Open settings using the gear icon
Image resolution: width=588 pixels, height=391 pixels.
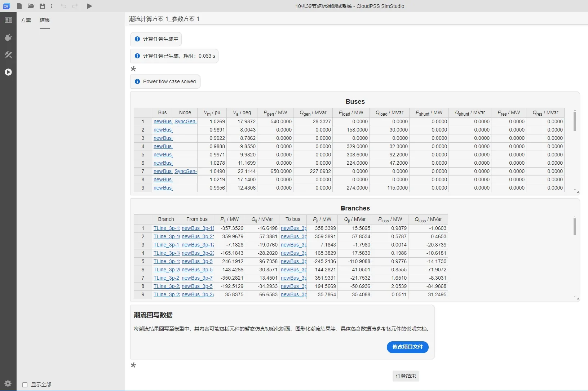[8, 383]
